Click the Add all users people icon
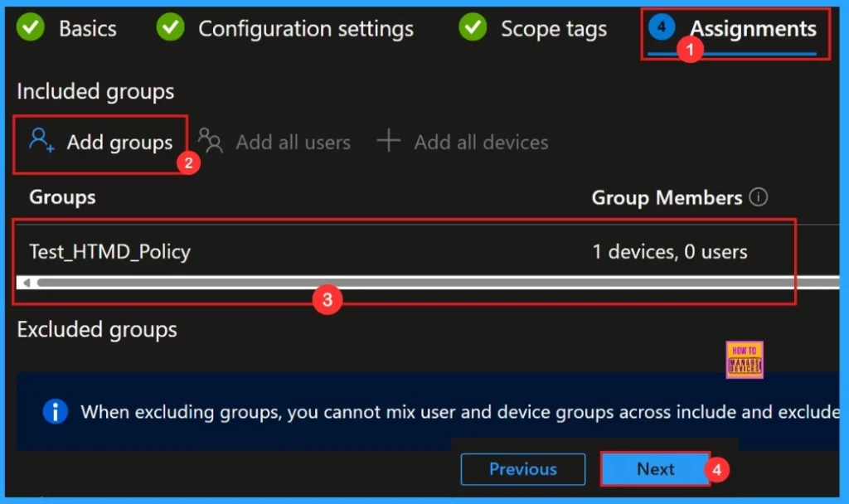Viewport: 849px width, 504px height. 210,140
